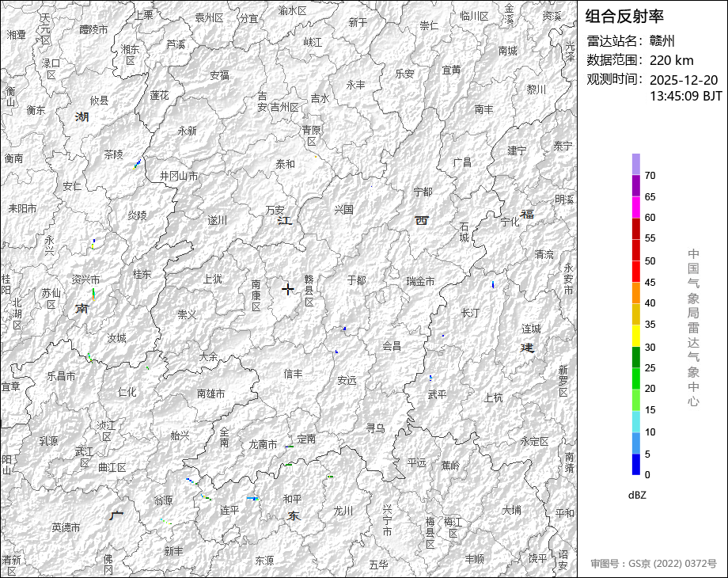728x578 pixels.
Task: Click the 安福 label on the map
Action: (x=219, y=74)
